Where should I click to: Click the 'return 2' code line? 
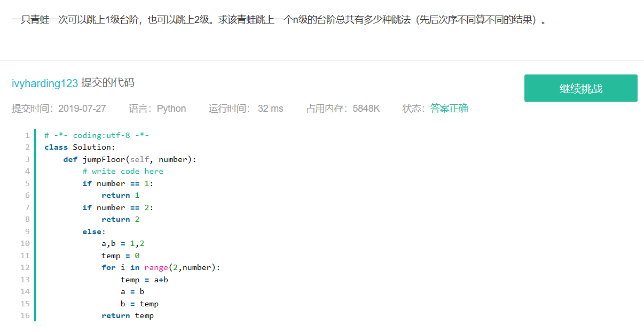[x=121, y=219]
